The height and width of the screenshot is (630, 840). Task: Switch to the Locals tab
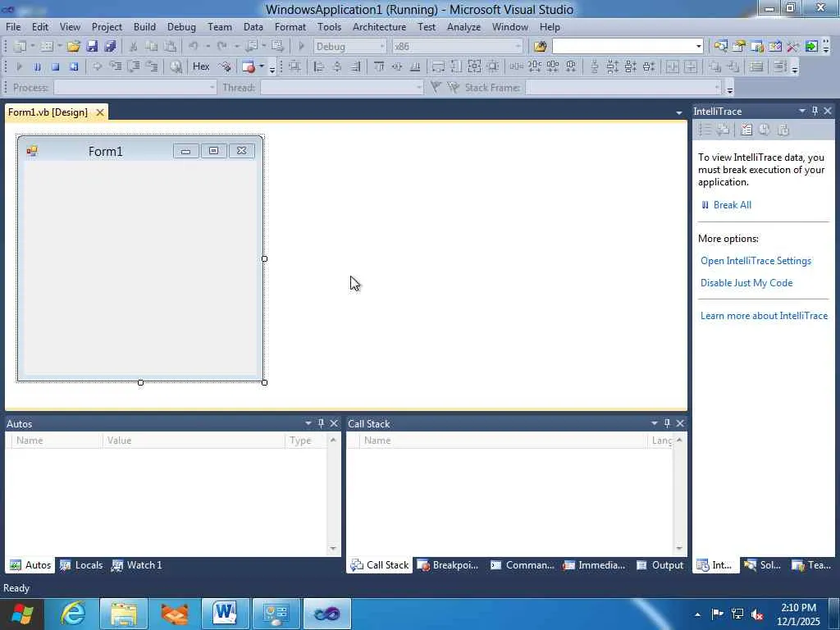click(x=81, y=565)
